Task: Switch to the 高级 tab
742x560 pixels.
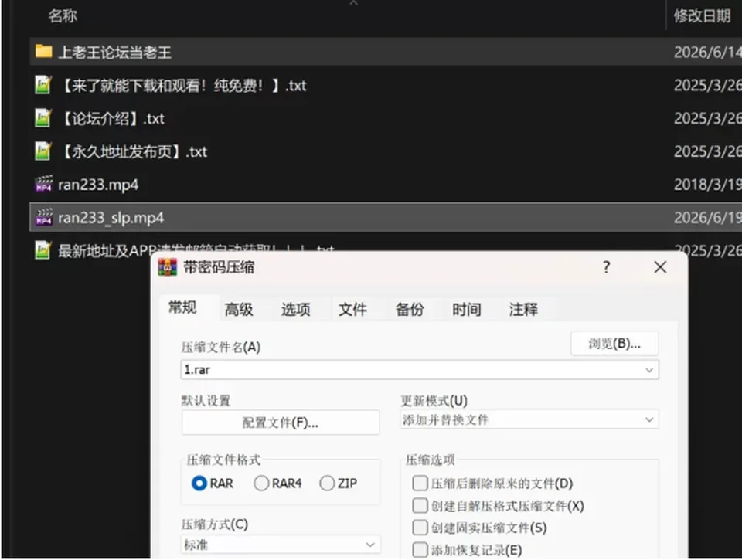Action: click(239, 309)
